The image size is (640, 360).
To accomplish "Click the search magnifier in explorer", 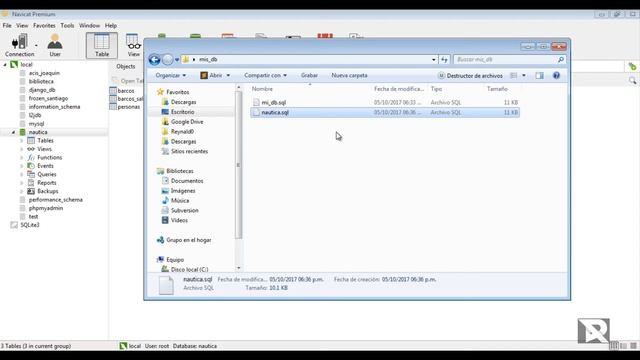I will tap(561, 60).
